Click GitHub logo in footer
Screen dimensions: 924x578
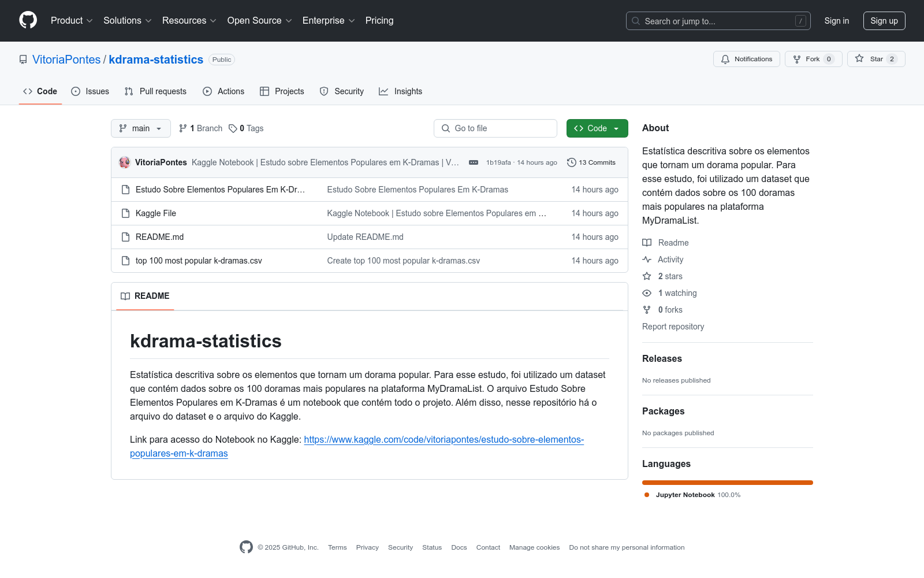(246, 547)
